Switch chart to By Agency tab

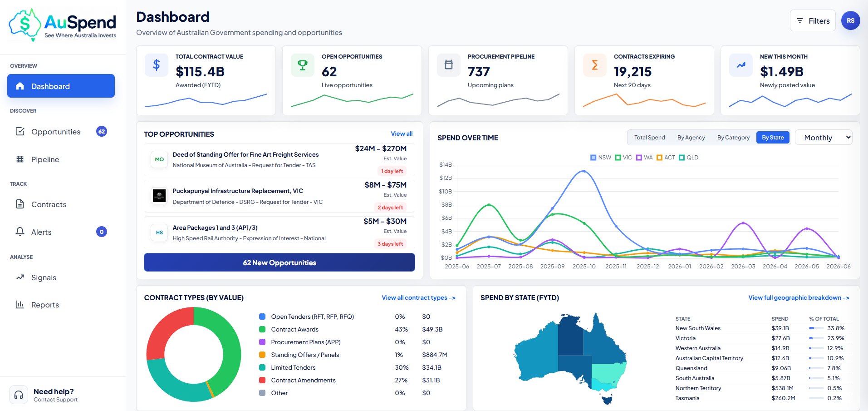point(691,137)
